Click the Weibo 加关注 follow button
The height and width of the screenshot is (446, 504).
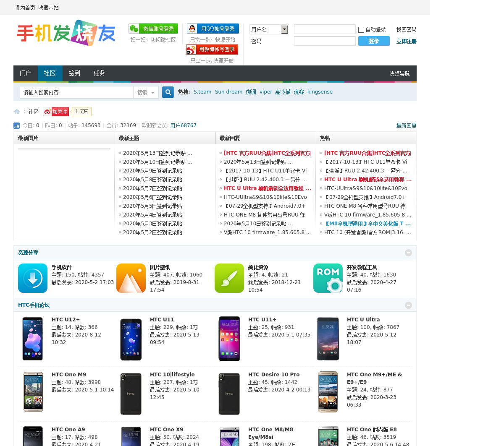[56, 112]
